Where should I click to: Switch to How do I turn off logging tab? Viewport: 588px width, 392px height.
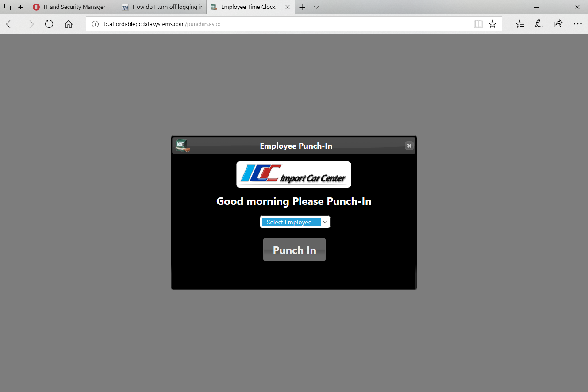point(162,7)
